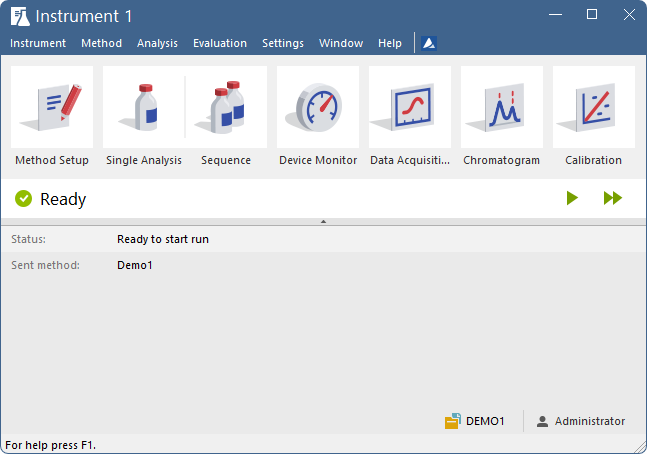Open the Data Acquisition icon
This screenshot has height=454, width=647.
point(410,107)
